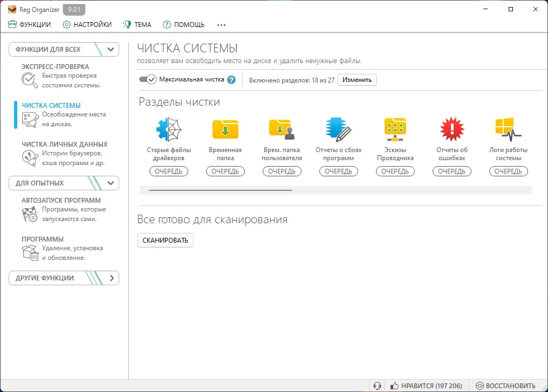This screenshot has height=392, width=548.
Task: Open the Временная папка cleanup section icon
Action: [225, 128]
